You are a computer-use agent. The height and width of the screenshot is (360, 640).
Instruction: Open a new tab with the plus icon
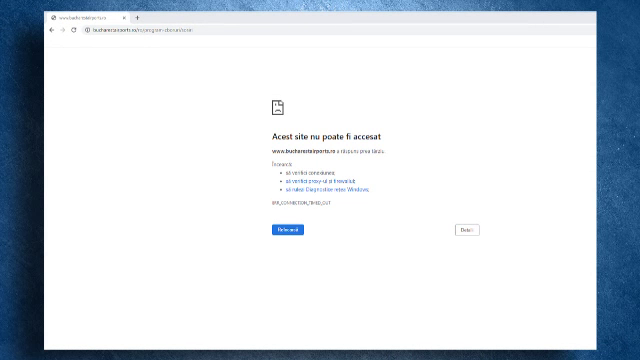137,18
